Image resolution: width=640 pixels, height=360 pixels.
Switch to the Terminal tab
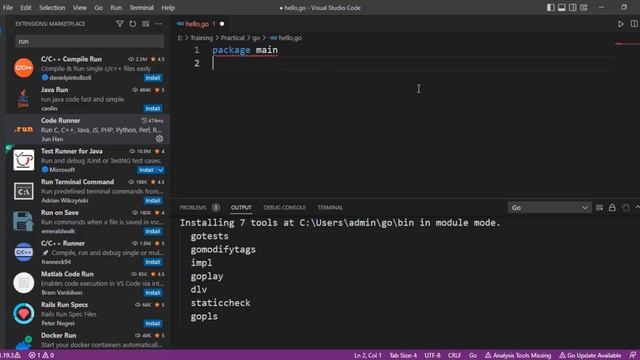[330, 208]
